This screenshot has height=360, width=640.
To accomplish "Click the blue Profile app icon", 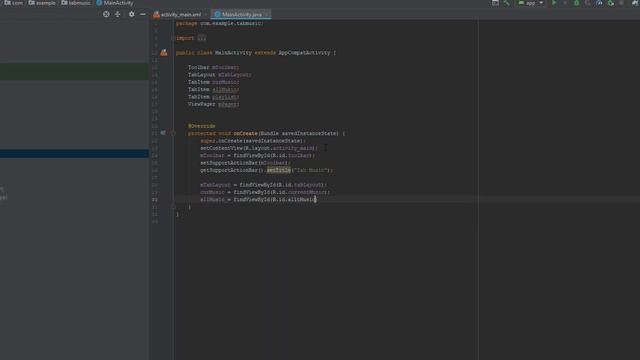I will 599,3.
